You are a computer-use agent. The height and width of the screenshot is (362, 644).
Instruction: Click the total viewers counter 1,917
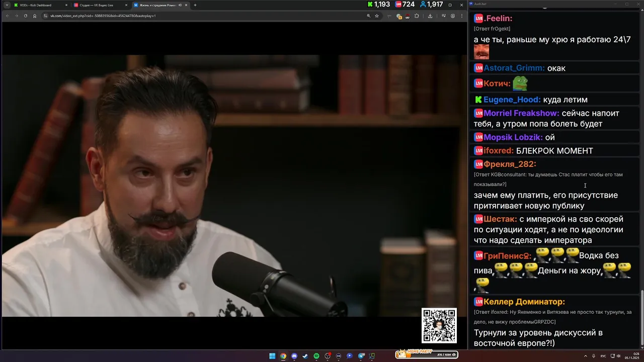pos(431,5)
